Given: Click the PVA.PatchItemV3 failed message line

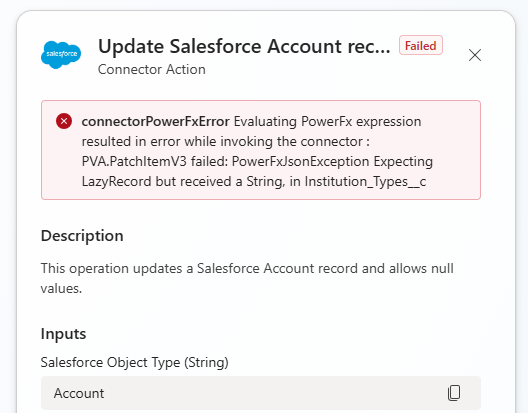Looking at the screenshot, I should point(257,161).
